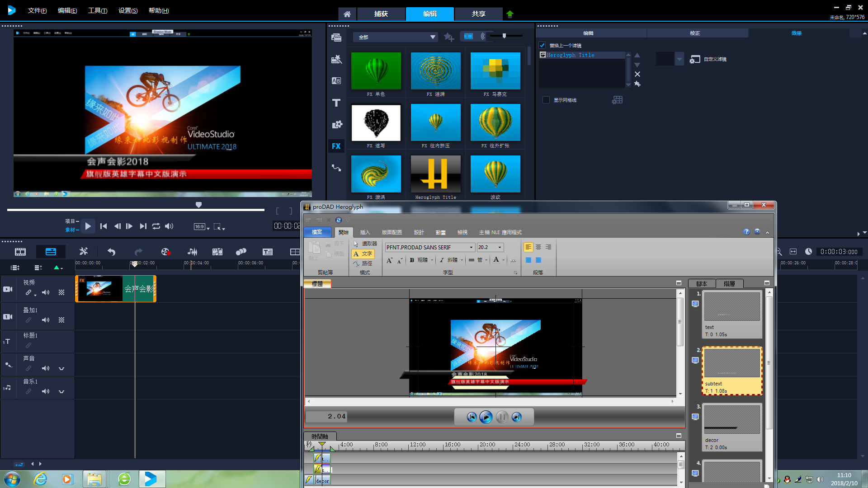Viewport: 868px width, 488px height.
Task: Open the motion path library icon
Action: coord(336,168)
